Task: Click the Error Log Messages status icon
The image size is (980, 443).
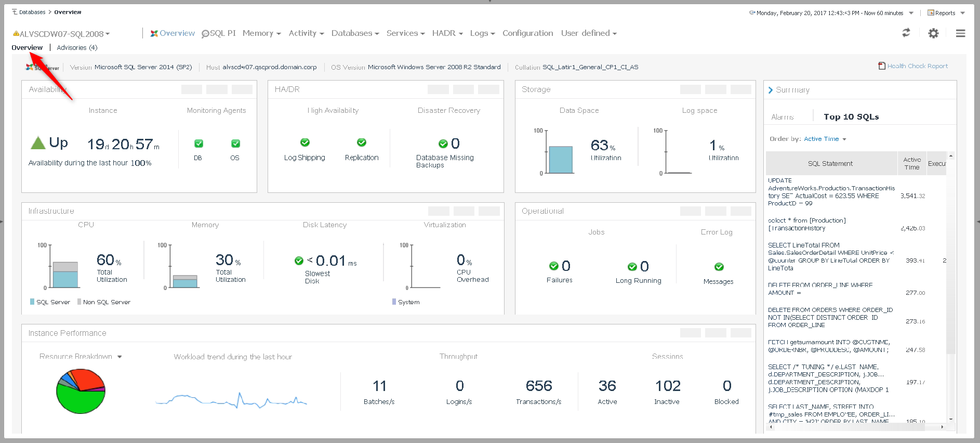Action: [x=719, y=267]
